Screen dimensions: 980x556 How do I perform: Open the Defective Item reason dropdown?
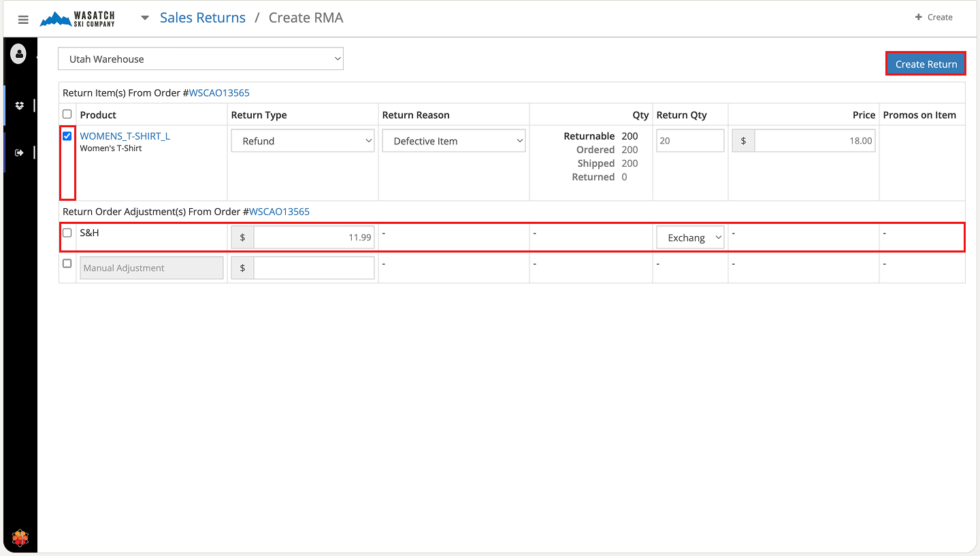point(453,141)
